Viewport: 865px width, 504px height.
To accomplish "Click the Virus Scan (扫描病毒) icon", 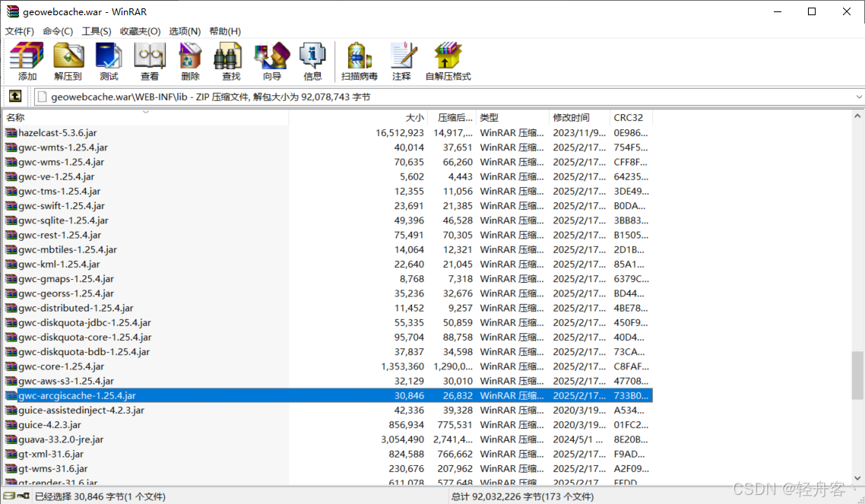I will tap(359, 62).
